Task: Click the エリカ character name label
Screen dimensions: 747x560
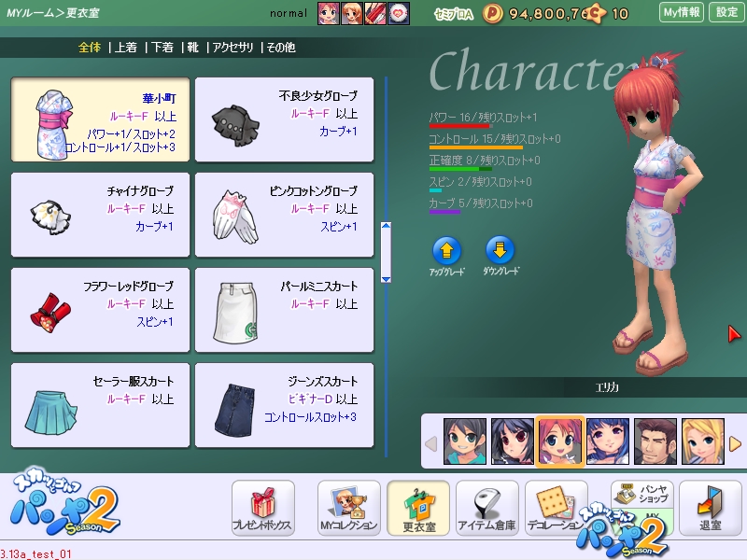Action: pos(608,387)
